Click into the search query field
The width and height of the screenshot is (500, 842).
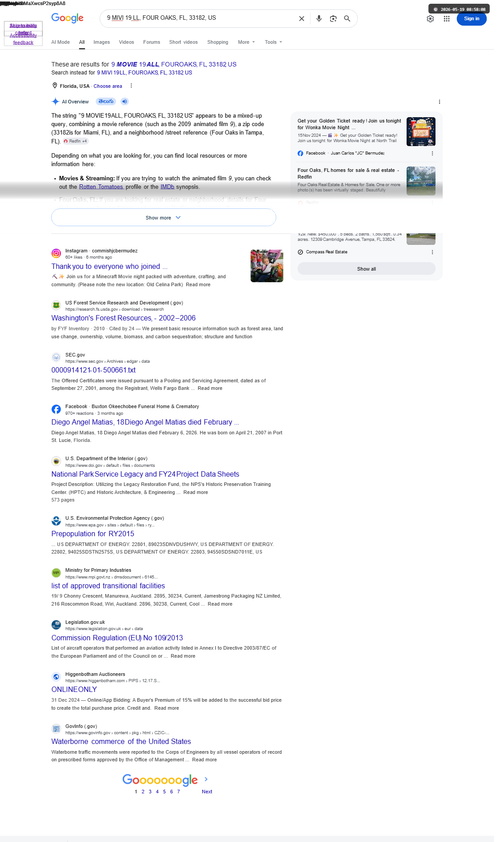[x=199, y=18]
